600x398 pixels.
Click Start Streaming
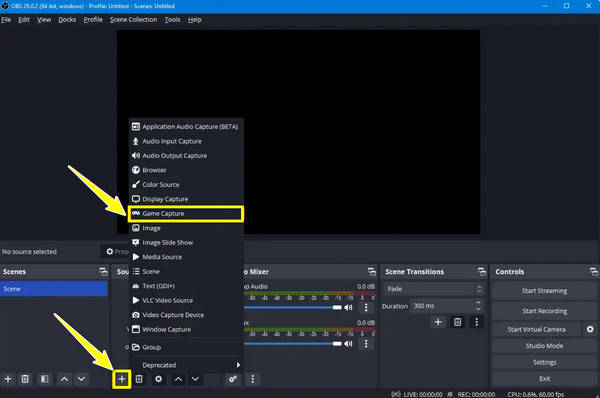(x=544, y=291)
